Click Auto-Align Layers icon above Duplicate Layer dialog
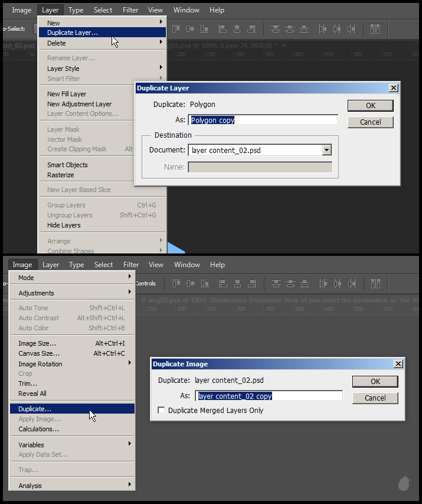 click(x=375, y=28)
